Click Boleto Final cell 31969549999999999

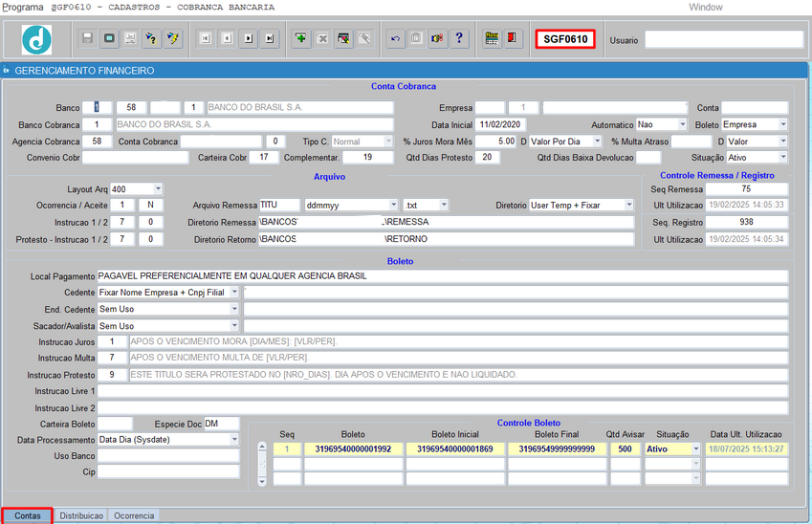[x=558, y=449]
